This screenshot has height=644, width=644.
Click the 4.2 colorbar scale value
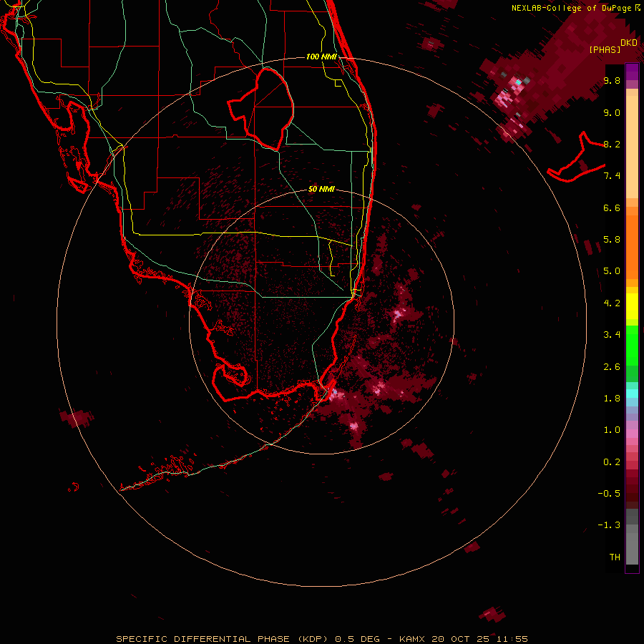612,303
